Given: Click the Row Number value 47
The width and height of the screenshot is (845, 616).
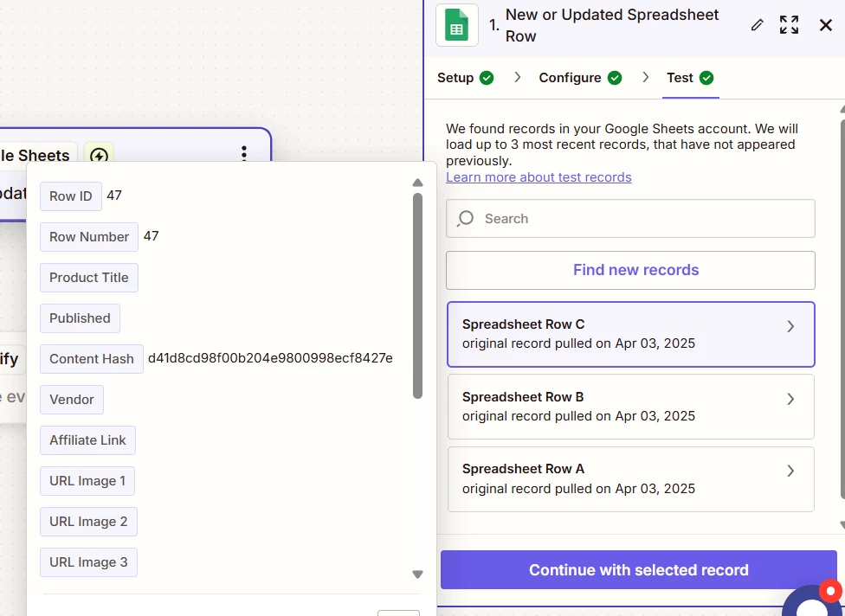Looking at the screenshot, I should [x=151, y=236].
